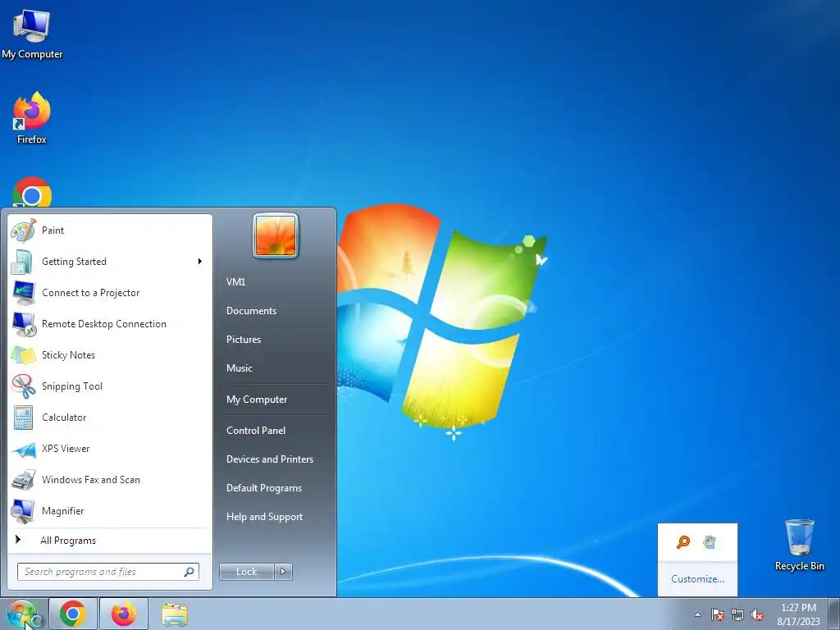Click the network tray icon

click(x=737, y=615)
